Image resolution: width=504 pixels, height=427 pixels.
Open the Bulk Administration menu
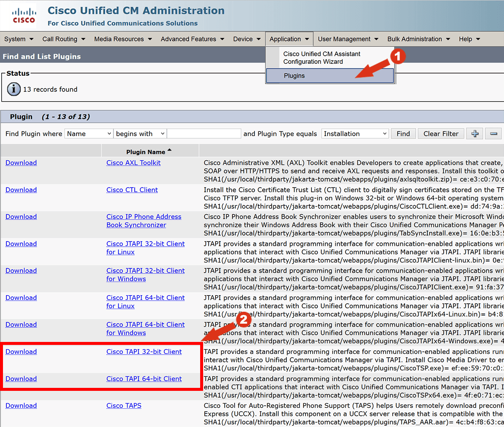click(x=418, y=39)
